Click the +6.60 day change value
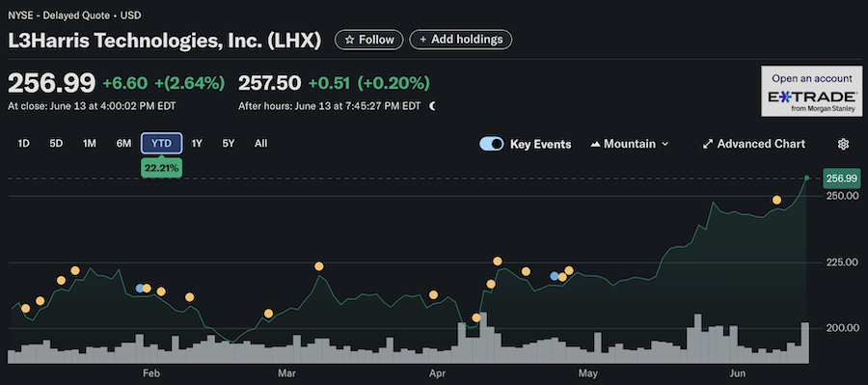The image size is (868, 385). (x=125, y=83)
